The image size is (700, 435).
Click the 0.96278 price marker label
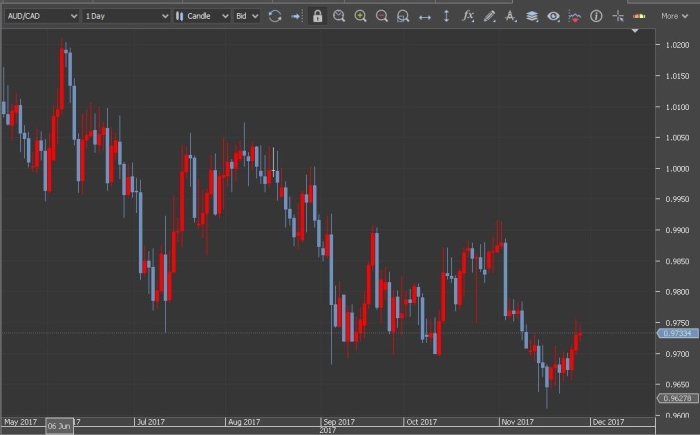tap(677, 398)
